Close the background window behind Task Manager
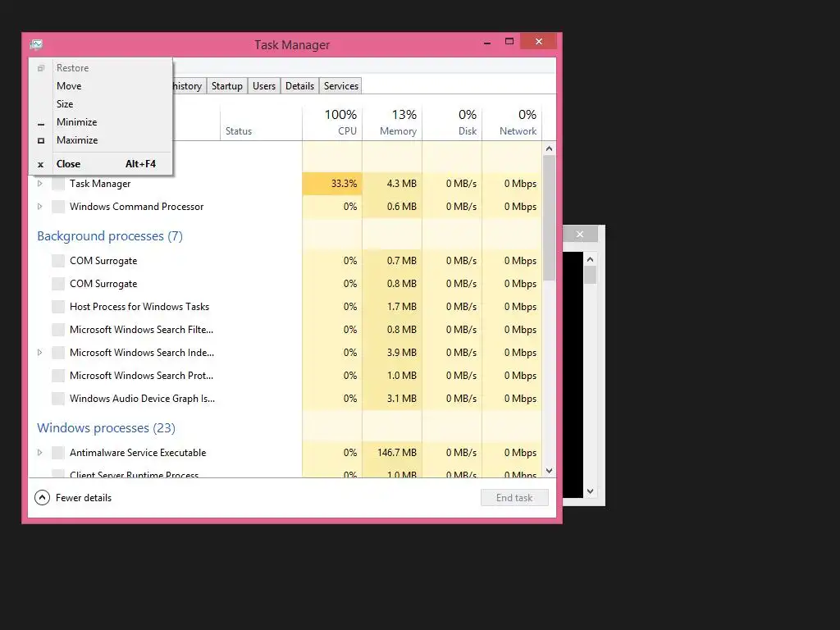840x630 pixels. [x=580, y=234]
